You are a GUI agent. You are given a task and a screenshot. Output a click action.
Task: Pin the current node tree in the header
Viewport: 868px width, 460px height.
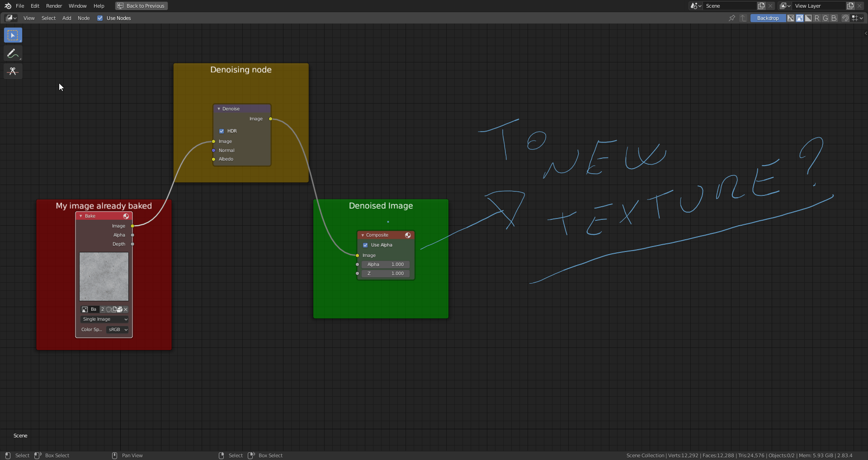[x=732, y=18]
